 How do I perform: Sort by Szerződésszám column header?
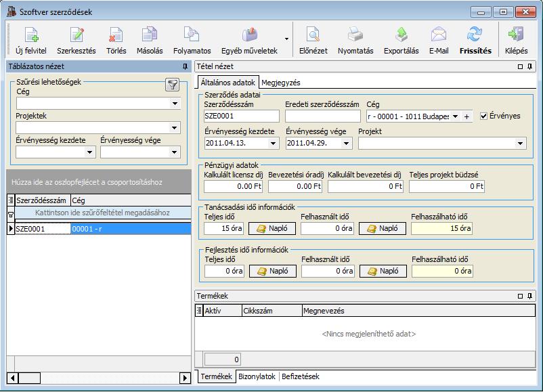pyautogui.click(x=43, y=200)
